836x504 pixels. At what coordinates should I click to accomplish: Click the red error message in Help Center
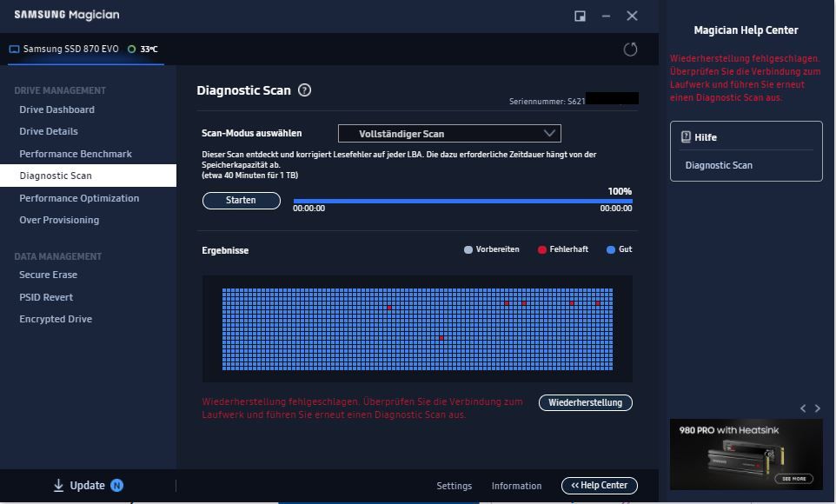(x=745, y=78)
